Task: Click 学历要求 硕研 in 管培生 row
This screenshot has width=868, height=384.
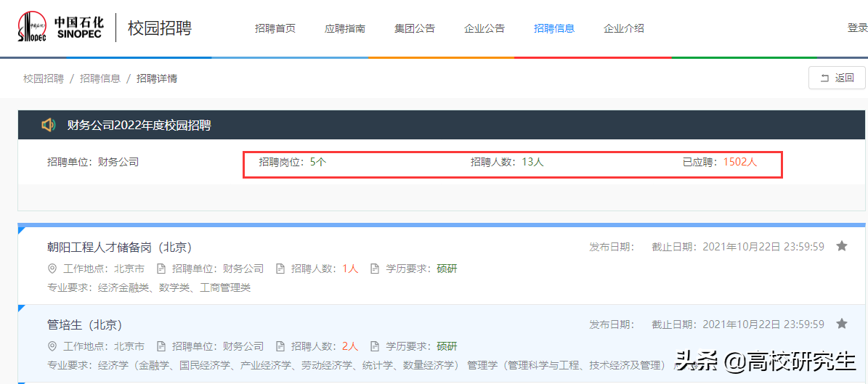Action: pos(447,346)
